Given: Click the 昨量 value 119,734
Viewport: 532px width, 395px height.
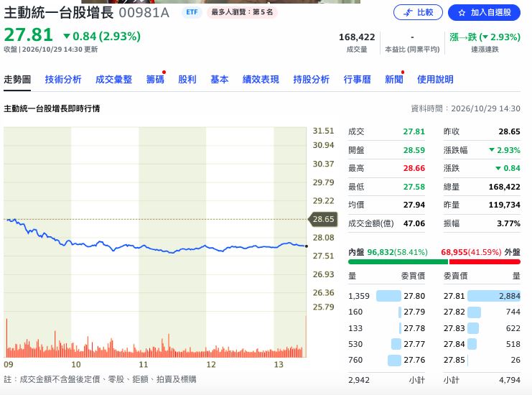Looking at the screenshot, I should coord(504,205).
